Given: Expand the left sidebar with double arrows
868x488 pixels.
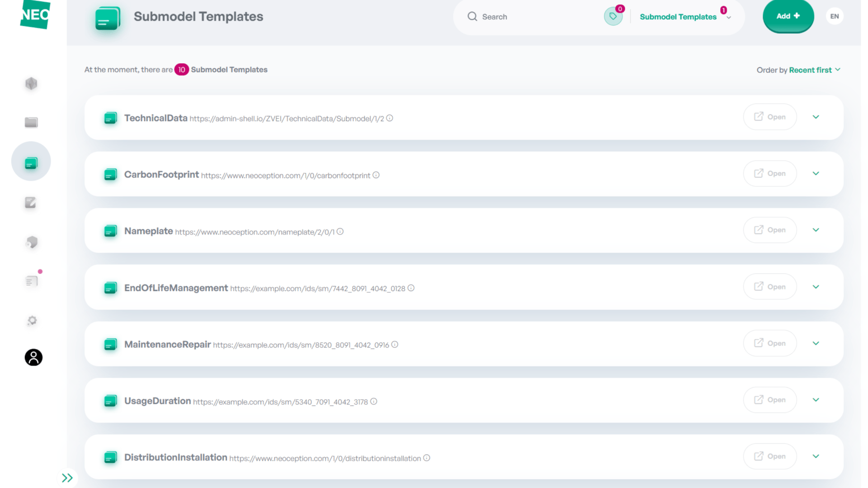Looking at the screenshot, I should 67,478.
